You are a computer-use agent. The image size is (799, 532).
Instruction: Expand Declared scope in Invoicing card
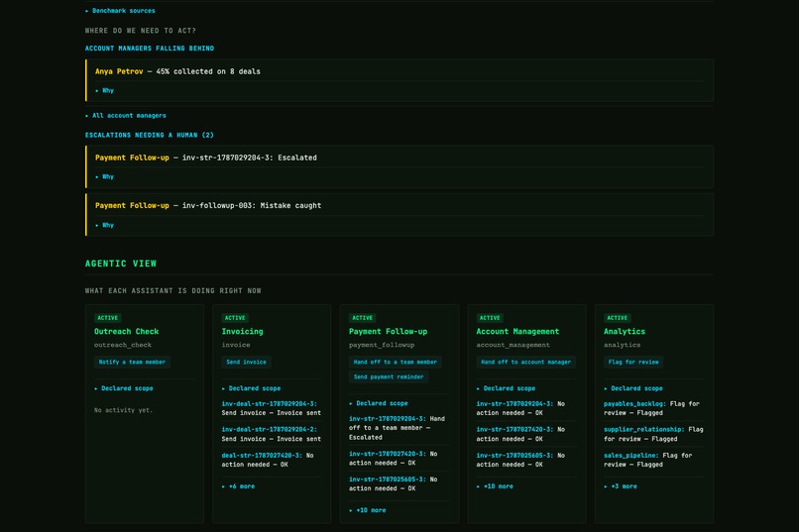[251, 388]
